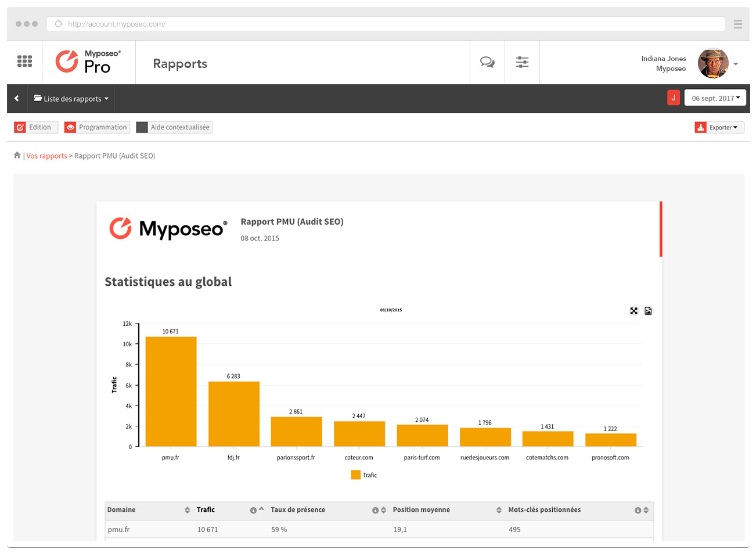Click the pmu.fr bar in chart

tap(171, 392)
